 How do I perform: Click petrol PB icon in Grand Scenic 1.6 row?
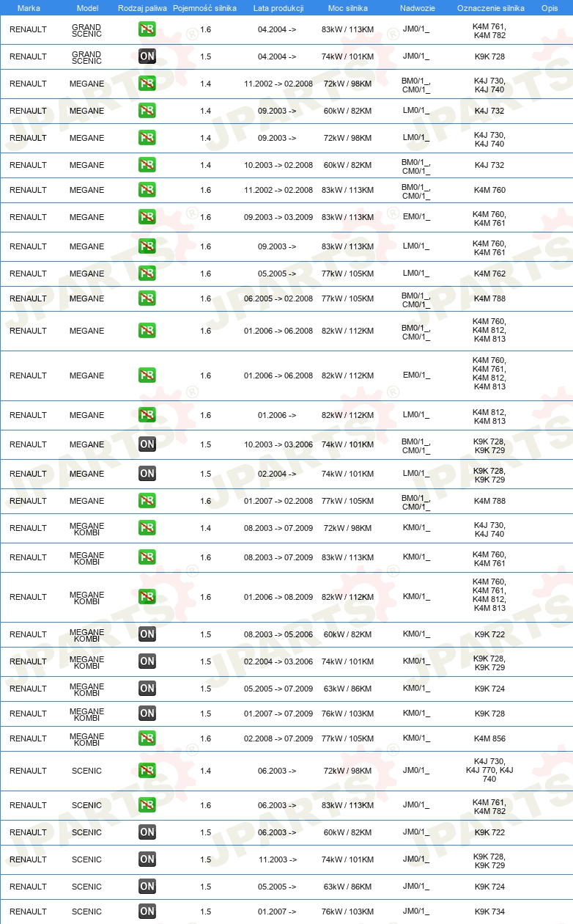click(x=147, y=29)
